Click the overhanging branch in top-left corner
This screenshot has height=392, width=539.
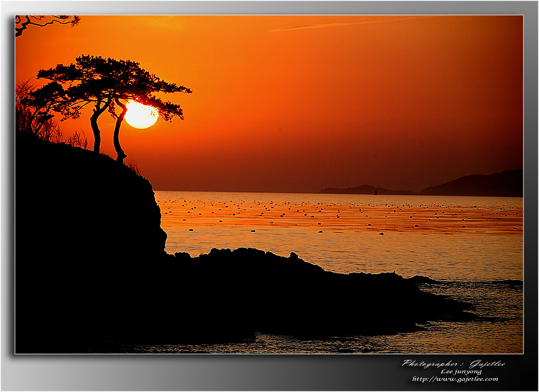point(43,21)
